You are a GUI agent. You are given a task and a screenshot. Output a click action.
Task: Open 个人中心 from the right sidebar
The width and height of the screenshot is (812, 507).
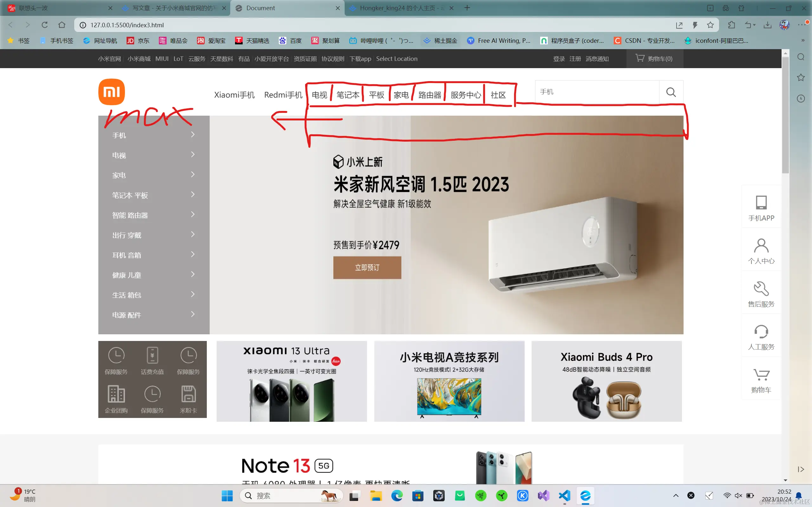coord(761,250)
